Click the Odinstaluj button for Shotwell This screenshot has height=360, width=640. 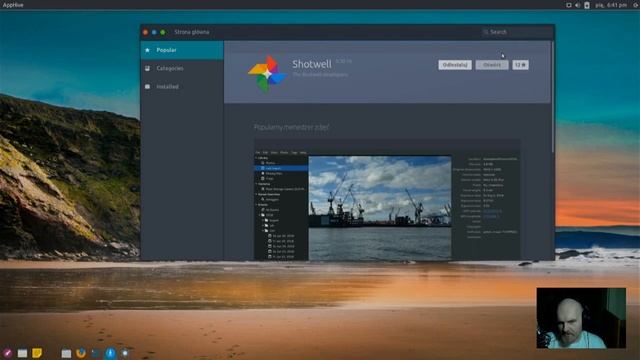click(x=455, y=65)
